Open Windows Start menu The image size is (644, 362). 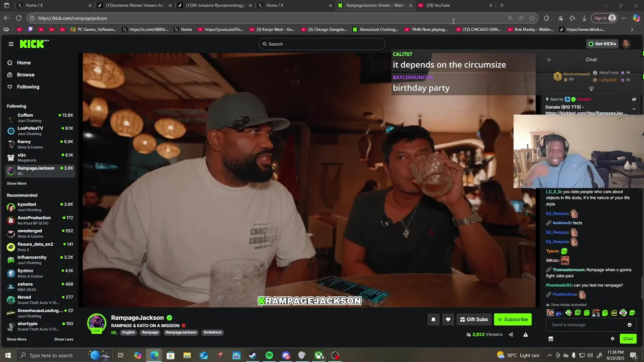(x=8, y=355)
